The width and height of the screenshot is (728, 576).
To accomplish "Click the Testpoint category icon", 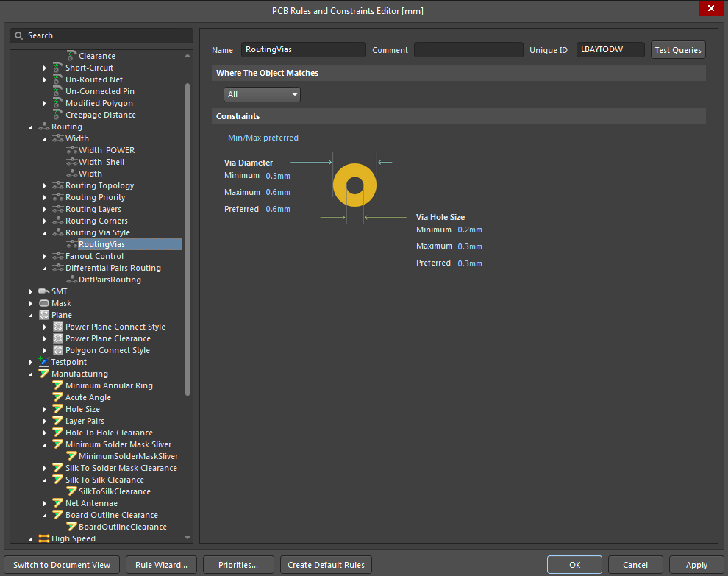I will (44, 362).
